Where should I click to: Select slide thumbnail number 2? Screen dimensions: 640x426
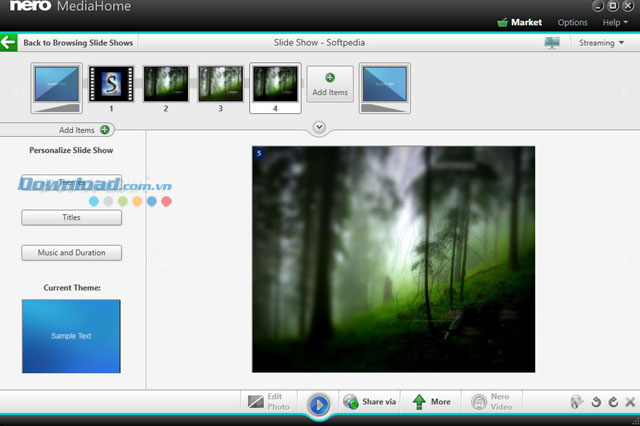click(x=166, y=86)
